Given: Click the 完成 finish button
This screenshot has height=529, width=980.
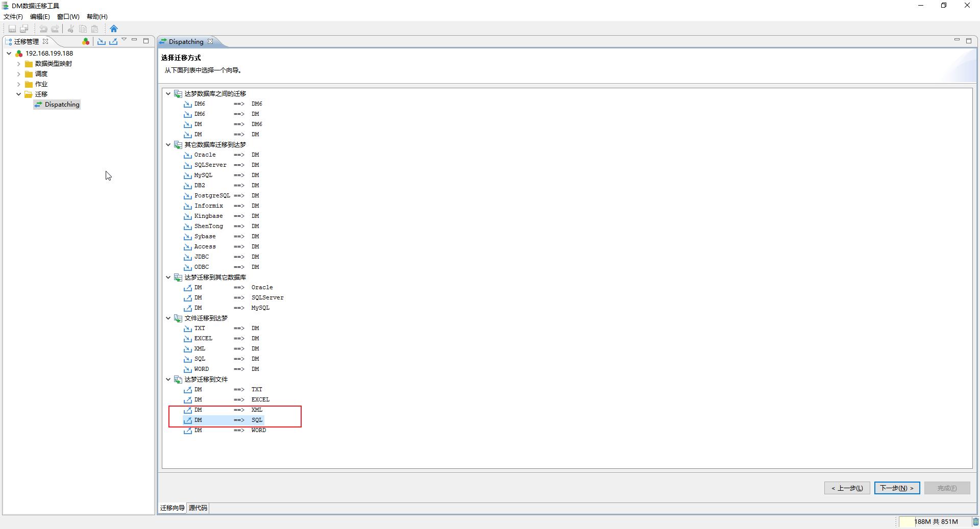Looking at the screenshot, I should tap(947, 488).
